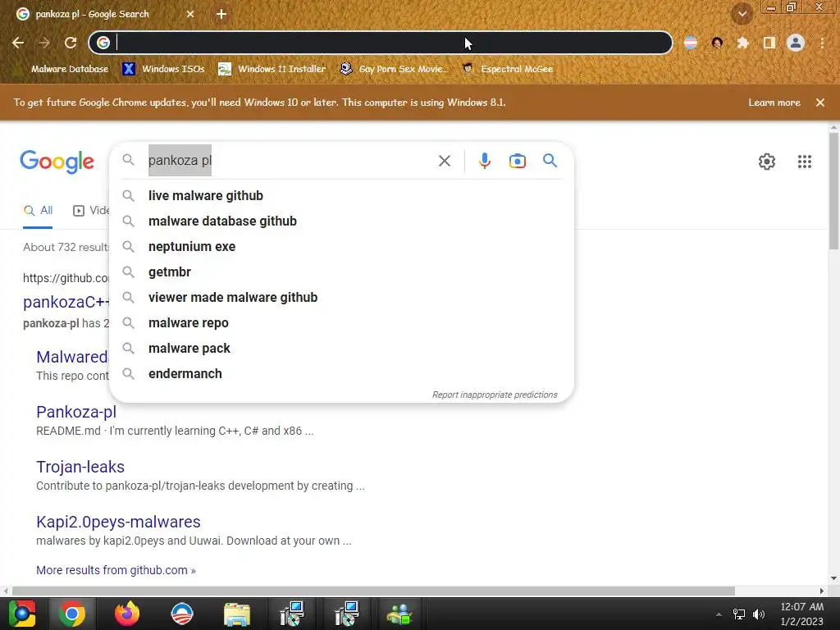
Task: Expand the tab search dropdown arrow
Action: [742, 15]
